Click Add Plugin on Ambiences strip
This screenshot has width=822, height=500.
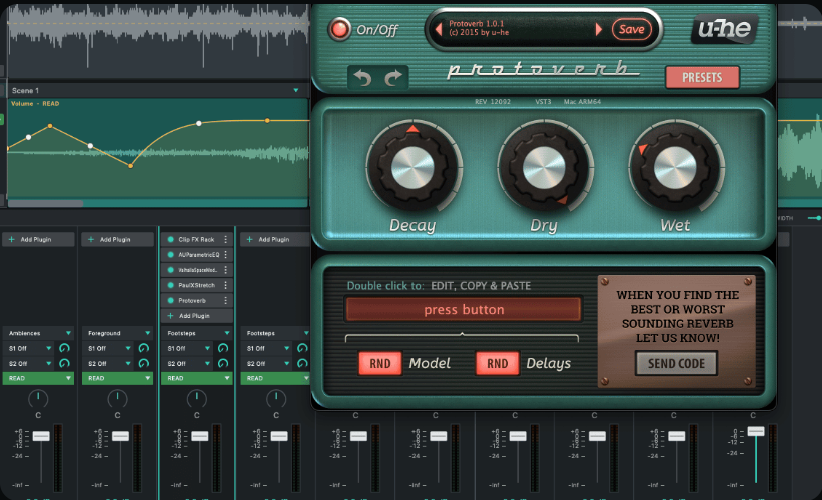coord(38,240)
